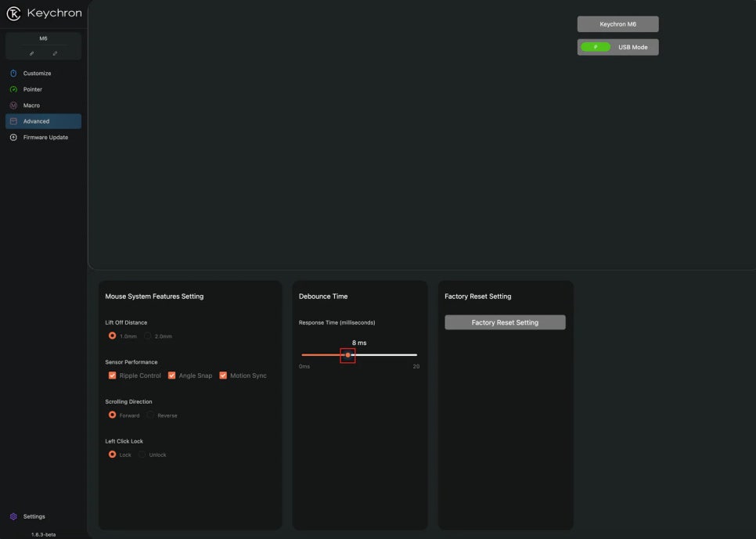Click the M6 device name in sidebar
Viewport: 756px width, 539px height.
(x=43, y=38)
